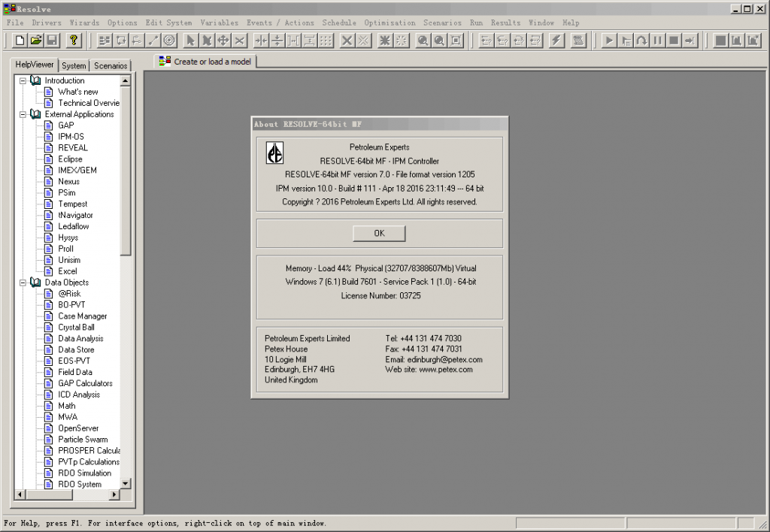This screenshot has height=532, width=770.
Task: Collapse the External Applications tree node
Action: tap(23, 114)
